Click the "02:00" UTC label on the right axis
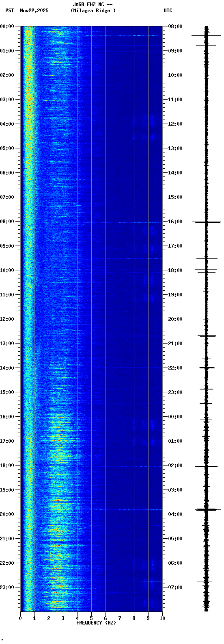Screen dimensions: 224x644 tap(175, 466)
